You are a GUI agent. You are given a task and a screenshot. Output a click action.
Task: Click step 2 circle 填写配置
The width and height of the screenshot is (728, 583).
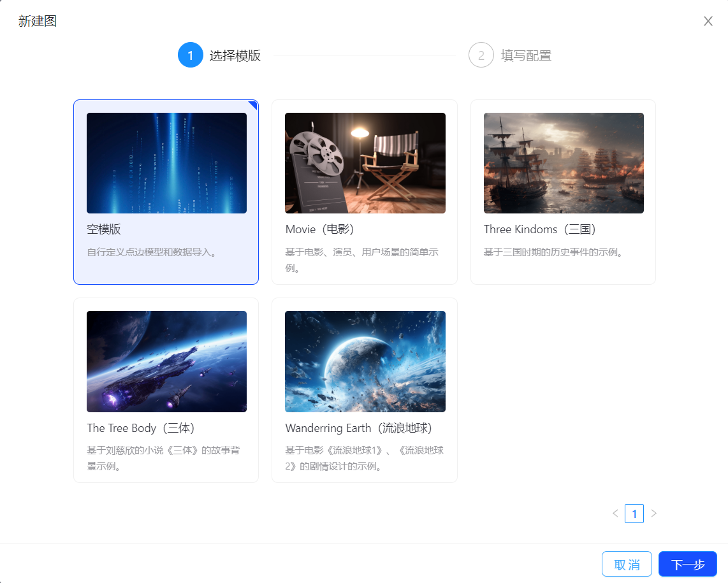pyautogui.click(x=481, y=55)
